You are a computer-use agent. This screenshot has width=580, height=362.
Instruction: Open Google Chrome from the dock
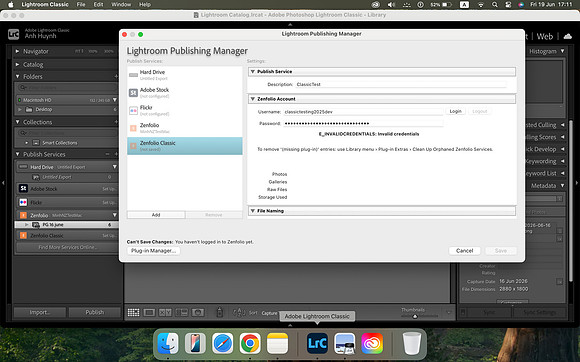click(x=250, y=343)
